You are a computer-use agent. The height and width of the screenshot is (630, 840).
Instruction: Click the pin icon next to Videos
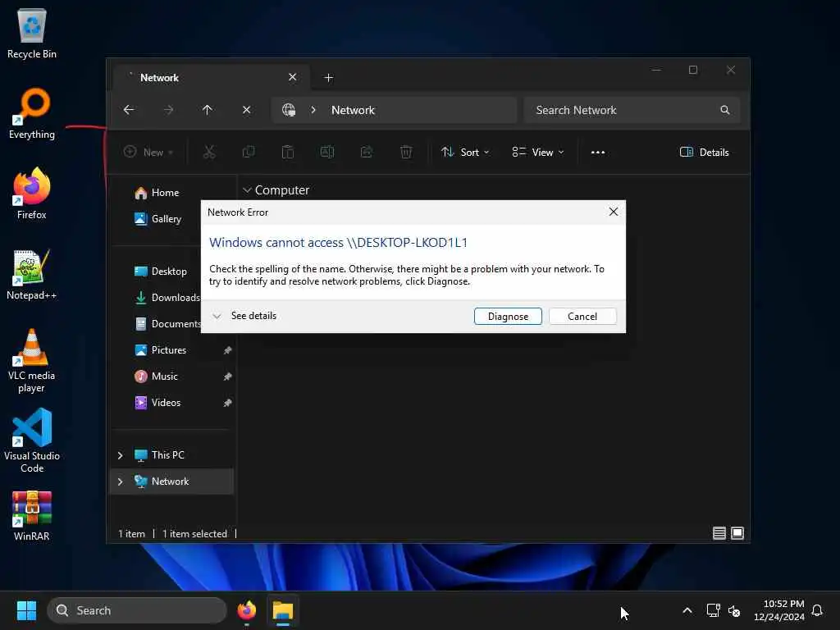click(x=228, y=403)
